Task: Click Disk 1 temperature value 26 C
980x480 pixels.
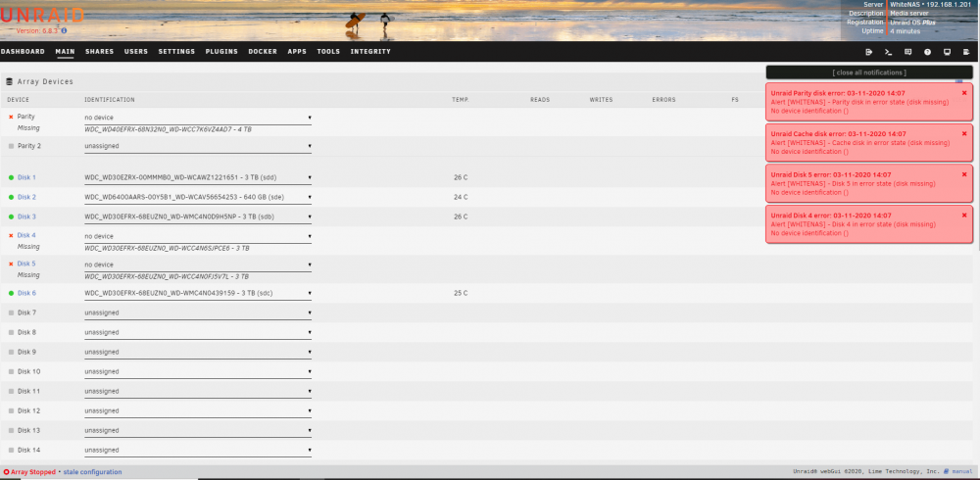Action: click(x=461, y=177)
